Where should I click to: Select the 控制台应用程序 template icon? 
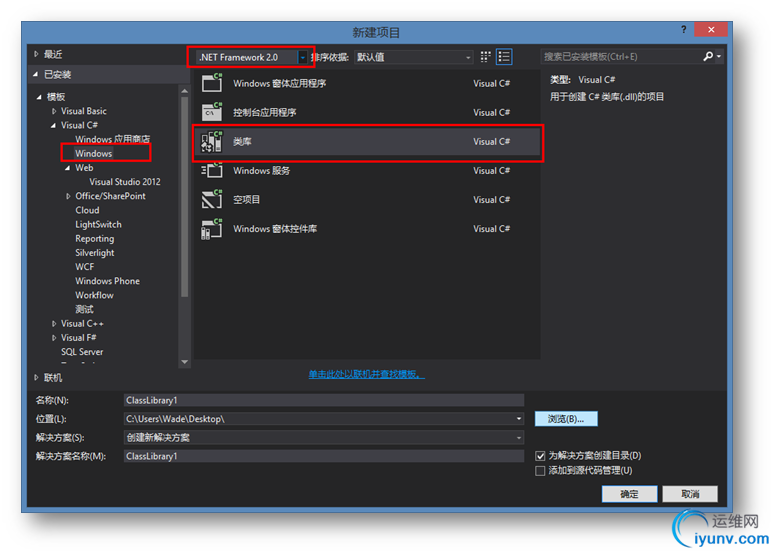tap(212, 112)
